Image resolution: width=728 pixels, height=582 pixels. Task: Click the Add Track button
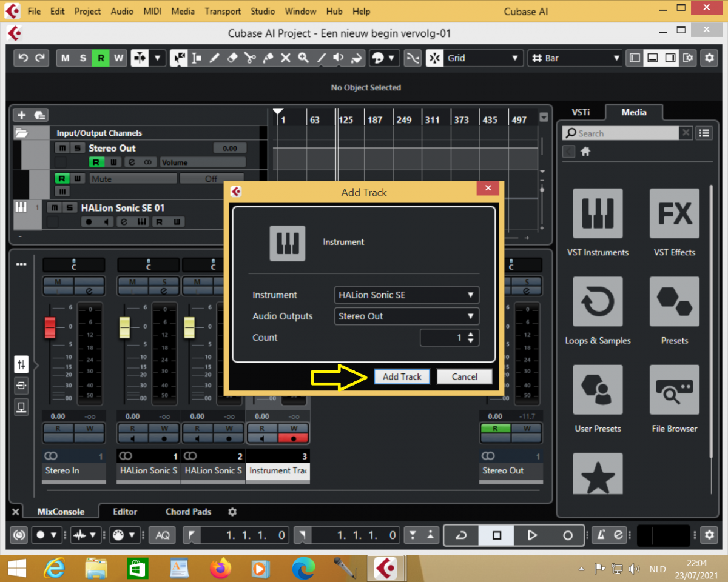coord(402,376)
